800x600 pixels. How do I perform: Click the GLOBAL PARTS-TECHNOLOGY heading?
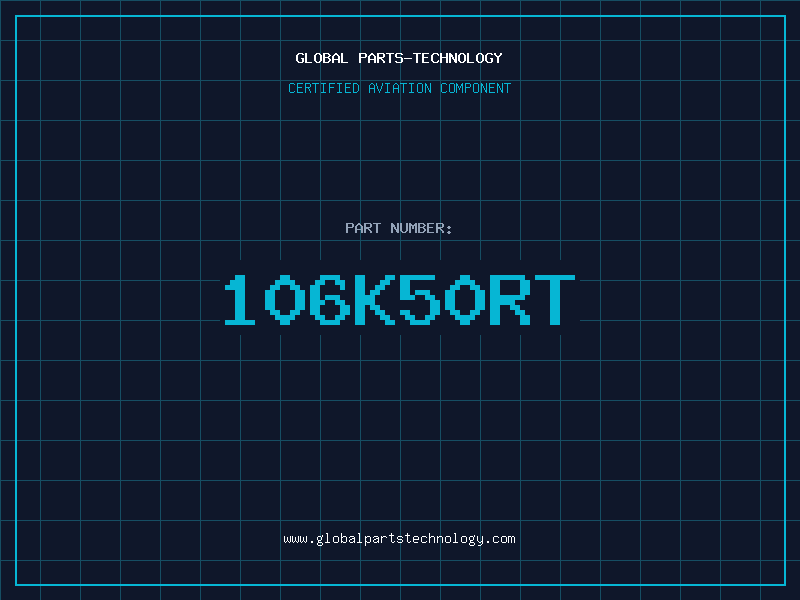[x=399, y=58]
